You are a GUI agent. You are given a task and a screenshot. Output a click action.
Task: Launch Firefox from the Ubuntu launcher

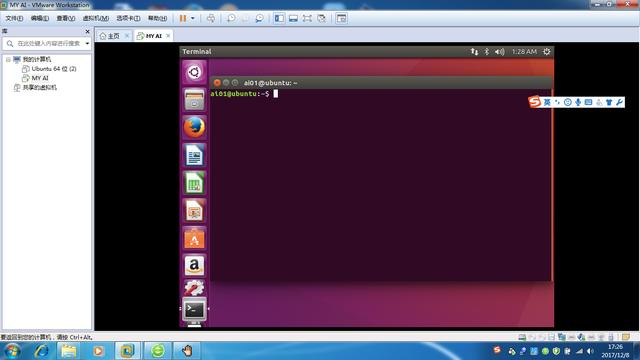click(x=194, y=127)
